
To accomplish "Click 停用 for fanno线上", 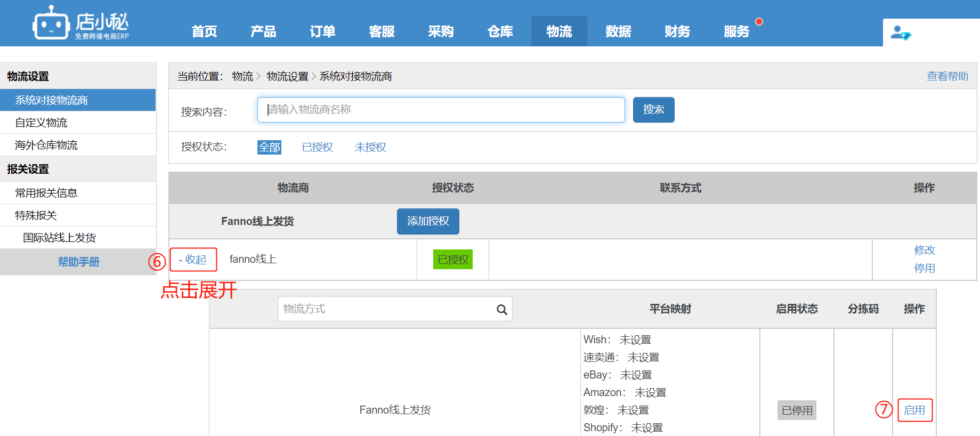I will point(925,268).
